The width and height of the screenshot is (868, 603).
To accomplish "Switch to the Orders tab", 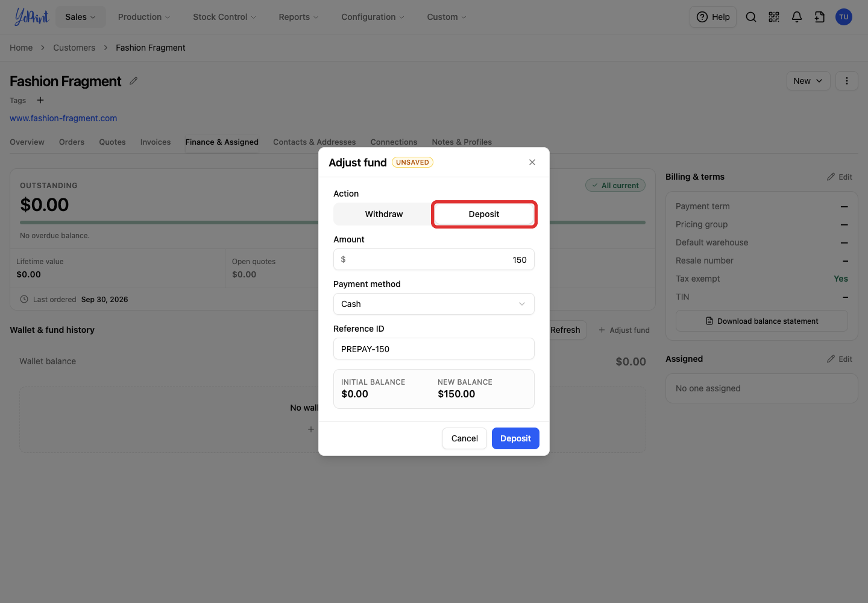I will click(x=72, y=142).
